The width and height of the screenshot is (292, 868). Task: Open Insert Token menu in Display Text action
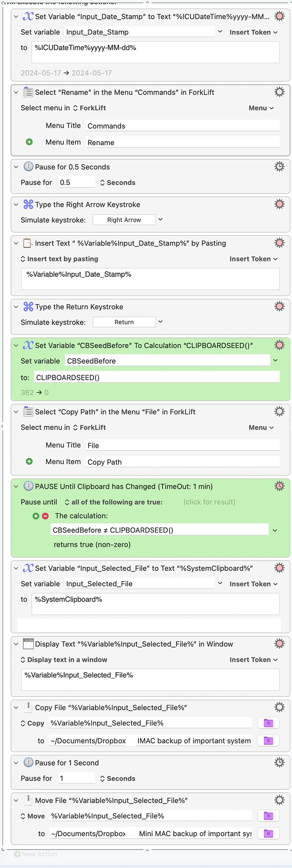point(253,660)
